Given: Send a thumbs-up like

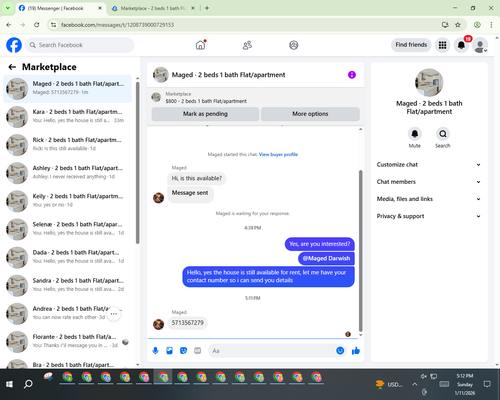Looking at the screenshot, I should click(356, 351).
